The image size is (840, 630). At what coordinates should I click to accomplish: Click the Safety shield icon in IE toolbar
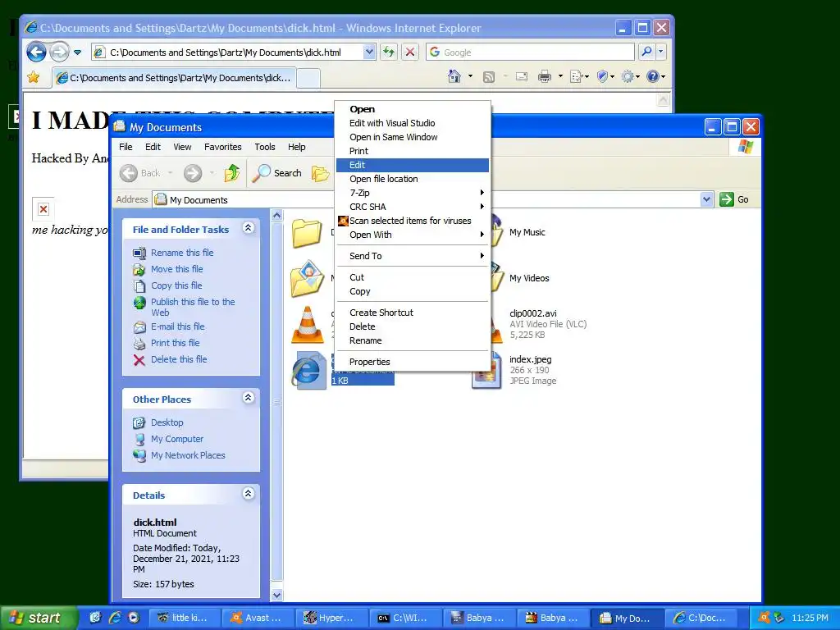602,76
